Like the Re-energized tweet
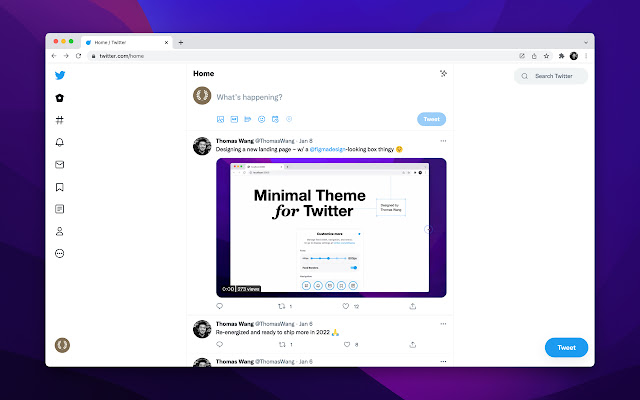The height and width of the screenshot is (400, 640). 347,344
